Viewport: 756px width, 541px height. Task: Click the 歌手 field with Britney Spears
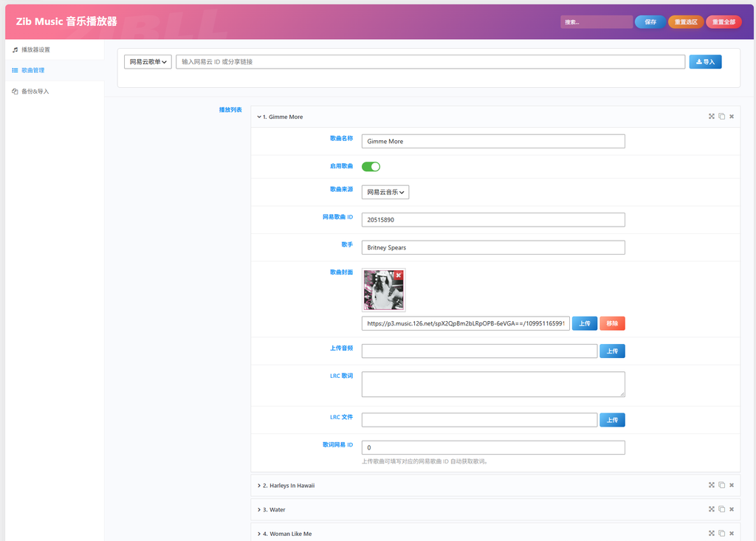(493, 247)
